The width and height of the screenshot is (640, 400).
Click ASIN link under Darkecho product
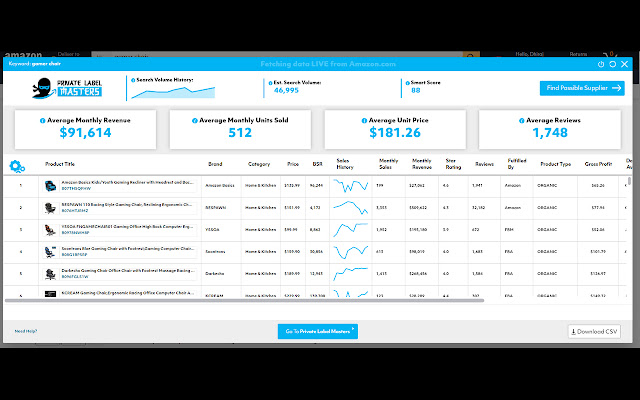point(75,277)
